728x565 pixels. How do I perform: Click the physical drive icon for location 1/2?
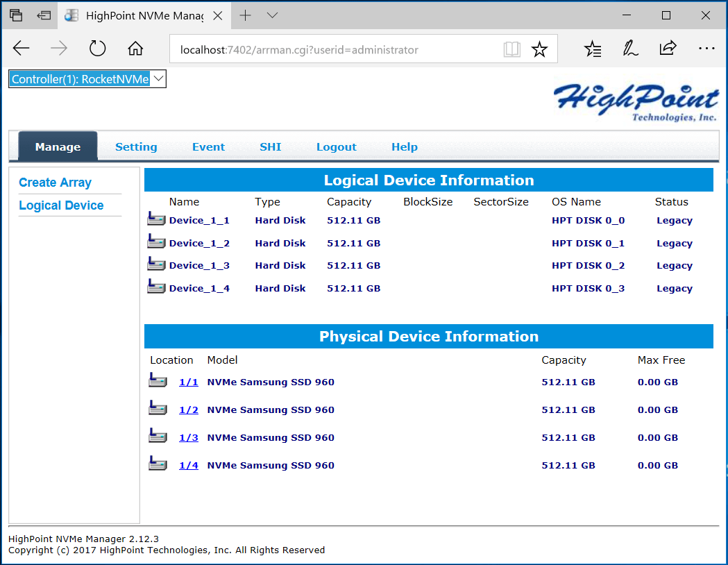[x=158, y=408]
